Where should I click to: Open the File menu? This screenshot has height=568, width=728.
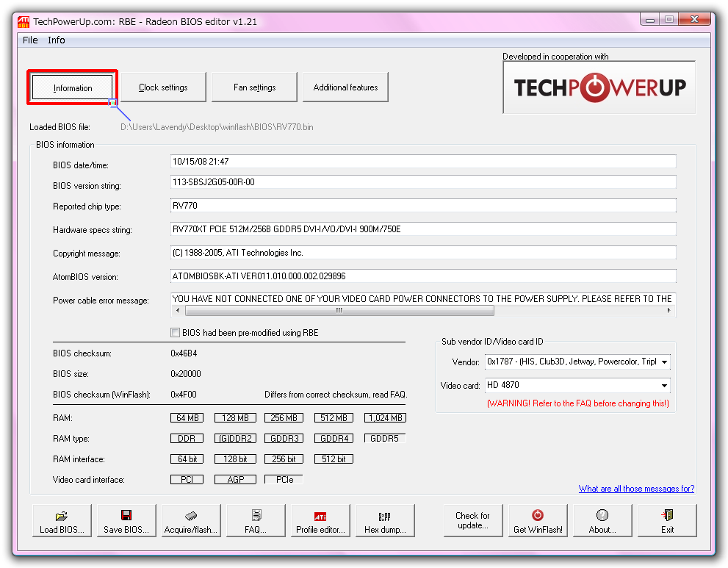coord(30,40)
